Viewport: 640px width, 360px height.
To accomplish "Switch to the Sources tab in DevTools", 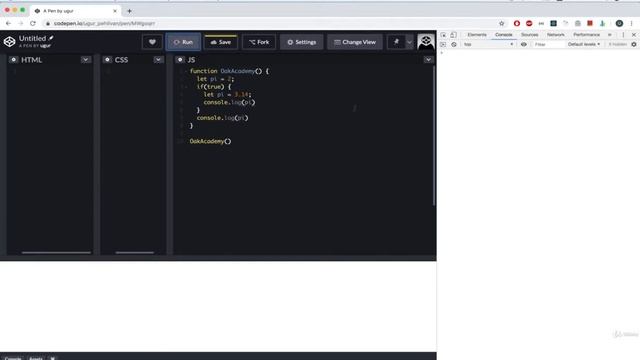I will [529, 35].
